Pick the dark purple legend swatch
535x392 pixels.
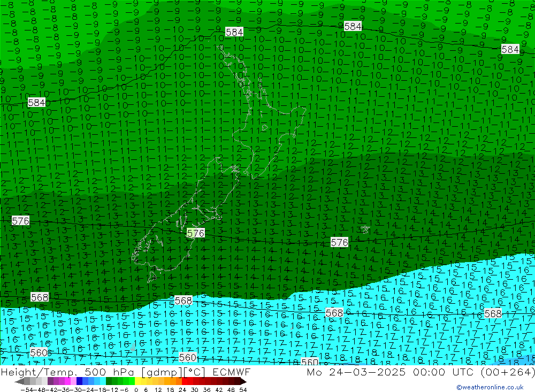pyautogui.click(x=50, y=381)
